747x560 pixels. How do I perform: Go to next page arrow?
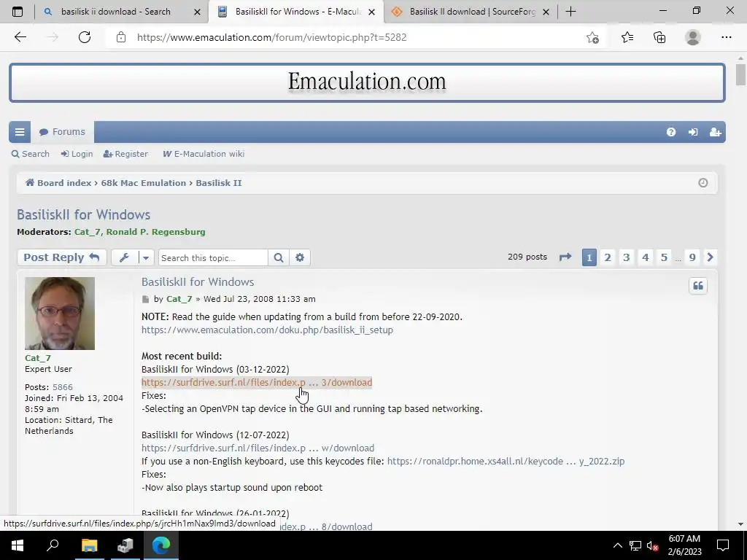(710, 257)
